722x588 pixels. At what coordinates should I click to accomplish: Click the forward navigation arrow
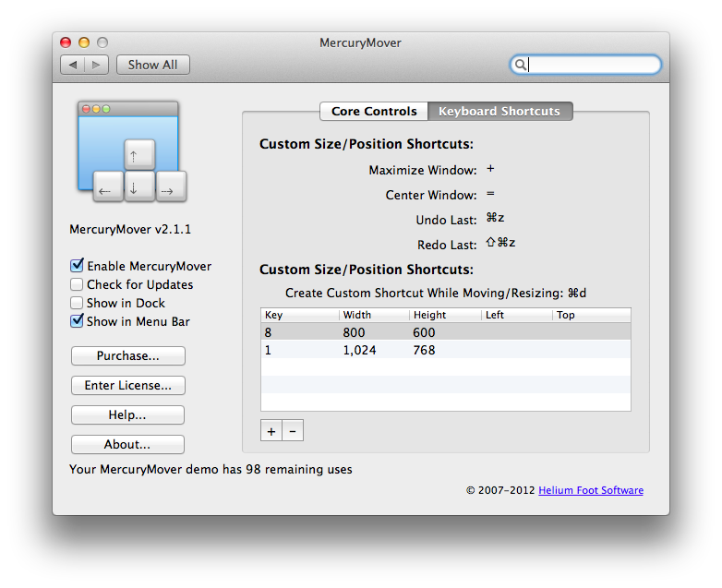[x=97, y=65]
